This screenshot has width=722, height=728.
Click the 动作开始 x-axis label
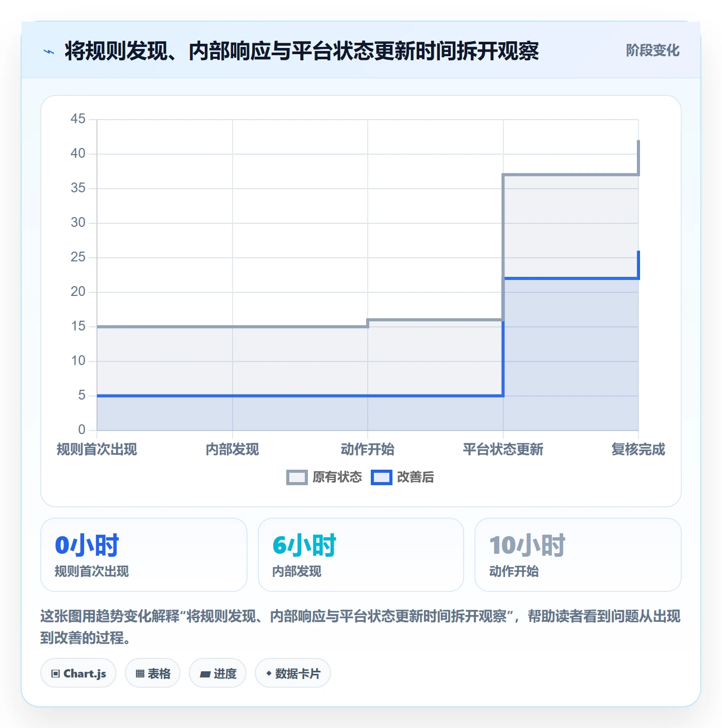(x=368, y=450)
